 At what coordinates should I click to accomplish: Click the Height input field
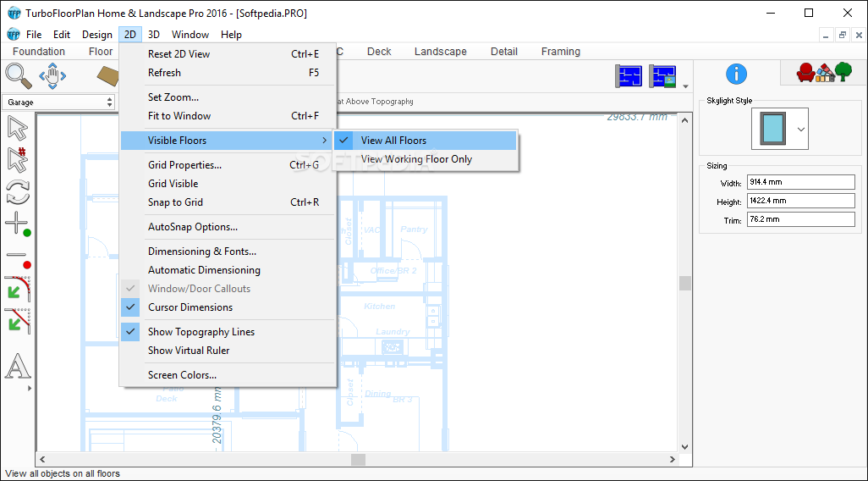(800, 201)
